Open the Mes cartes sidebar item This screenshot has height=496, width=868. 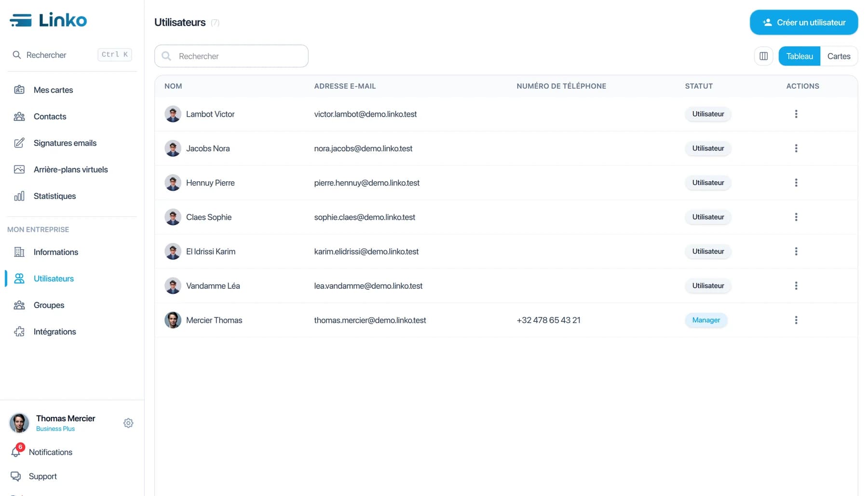(x=53, y=90)
